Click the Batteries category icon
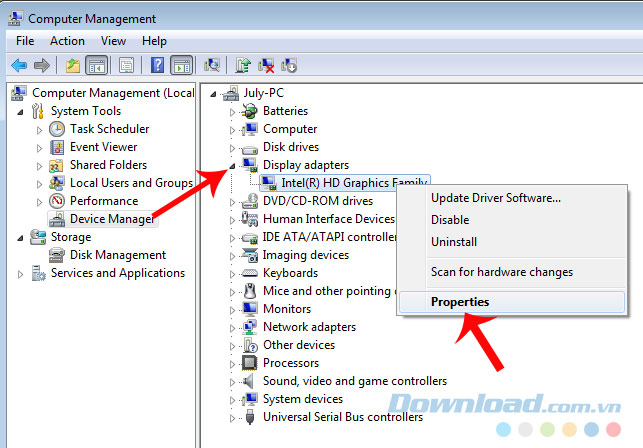This screenshot has height=448, width=643. tap(249, 111)
